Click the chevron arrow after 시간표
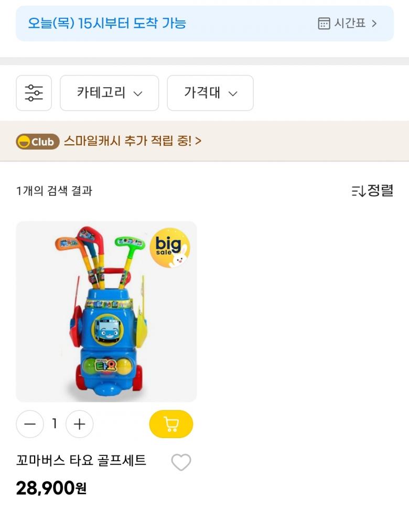Image resolution: width=409 pixels, height=532 pixels. pyautogui.click(x=374, y=23)
